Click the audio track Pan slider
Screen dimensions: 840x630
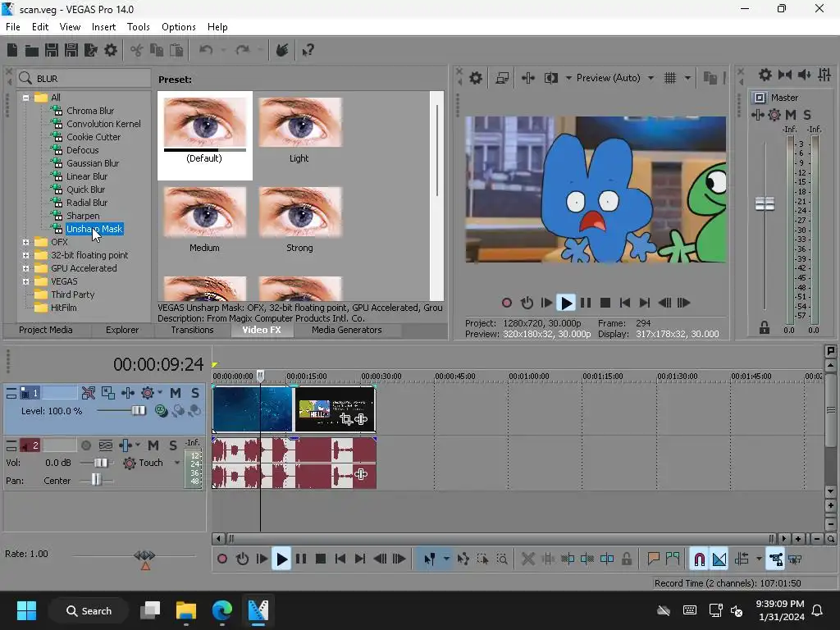point(96,479)
